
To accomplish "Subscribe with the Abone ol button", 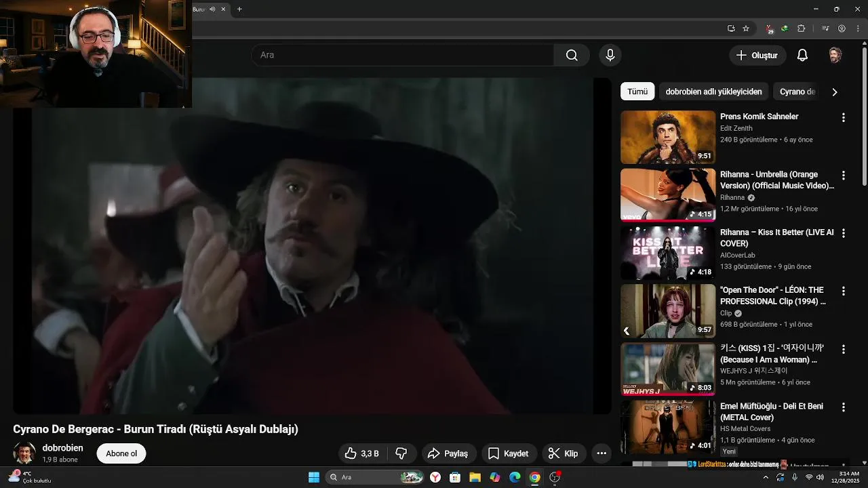I will [121, 453].
